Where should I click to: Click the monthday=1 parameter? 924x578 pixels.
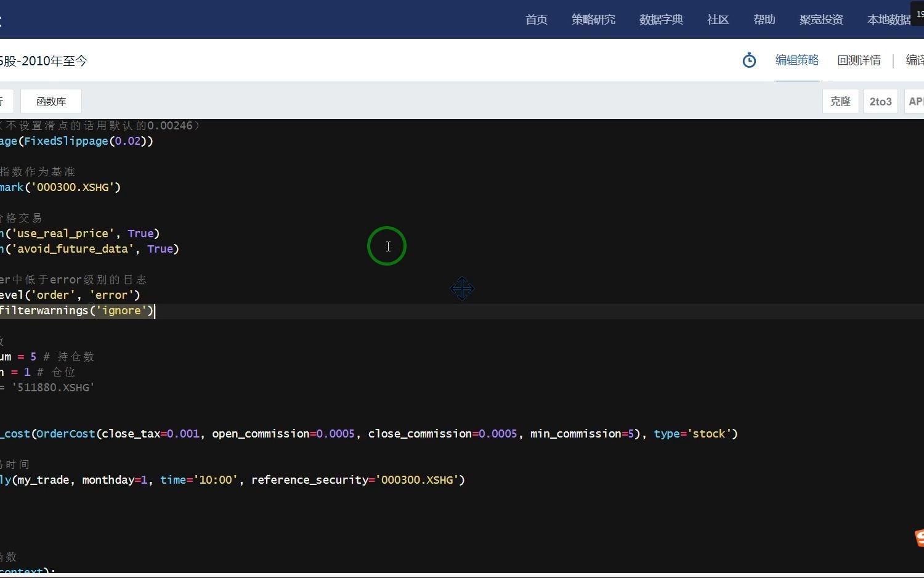point(115,480)
